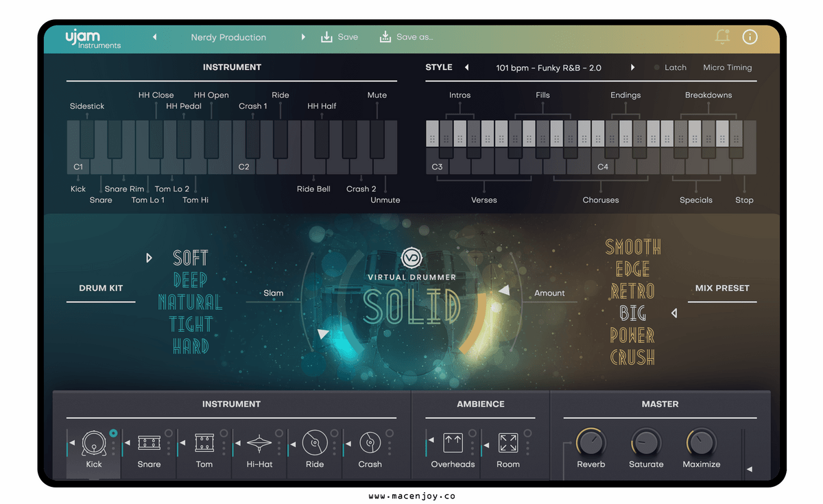Choose the Natural drum kit
Image resolution: width=823 pixels, height=504 pixels.
[190, 302]
